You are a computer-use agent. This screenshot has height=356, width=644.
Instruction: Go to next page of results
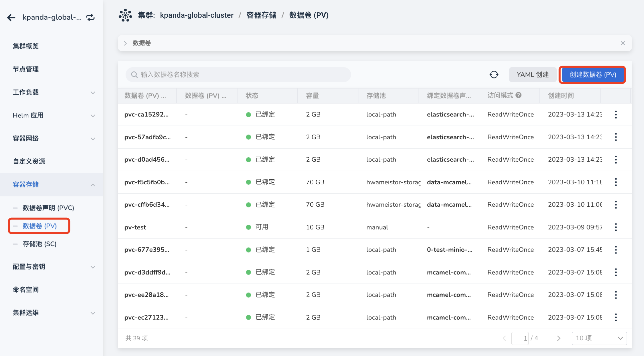point(558,338)
